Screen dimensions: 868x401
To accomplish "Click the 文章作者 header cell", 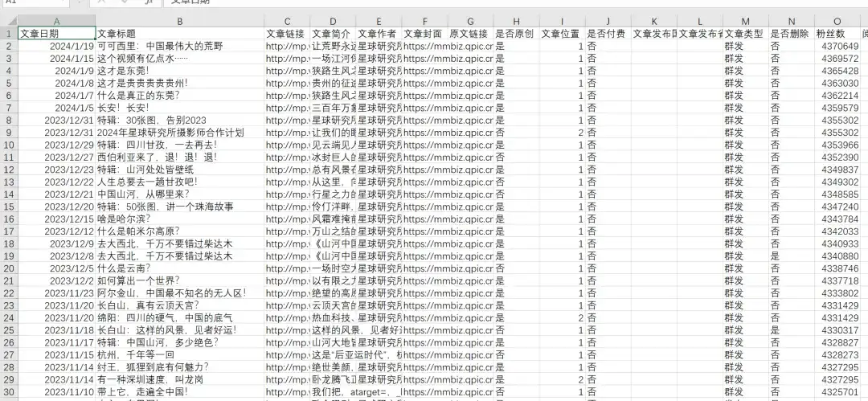I will coord(379,34).
